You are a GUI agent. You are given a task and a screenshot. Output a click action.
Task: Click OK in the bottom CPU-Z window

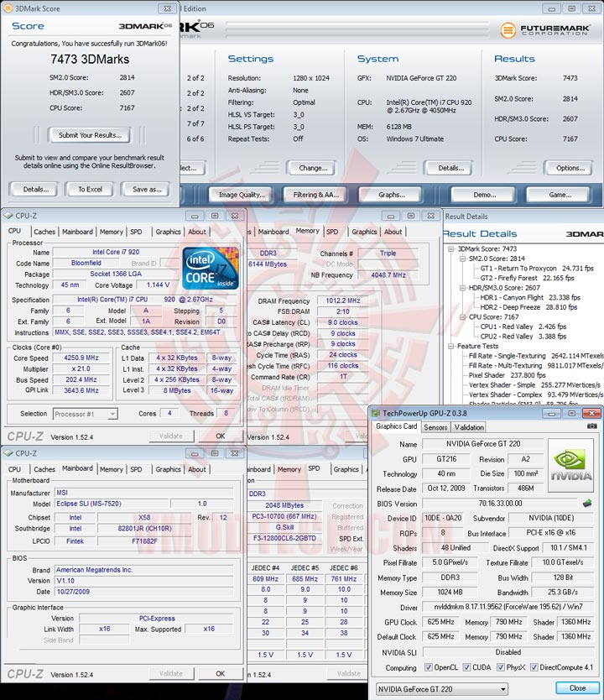[x=221, y=673]
